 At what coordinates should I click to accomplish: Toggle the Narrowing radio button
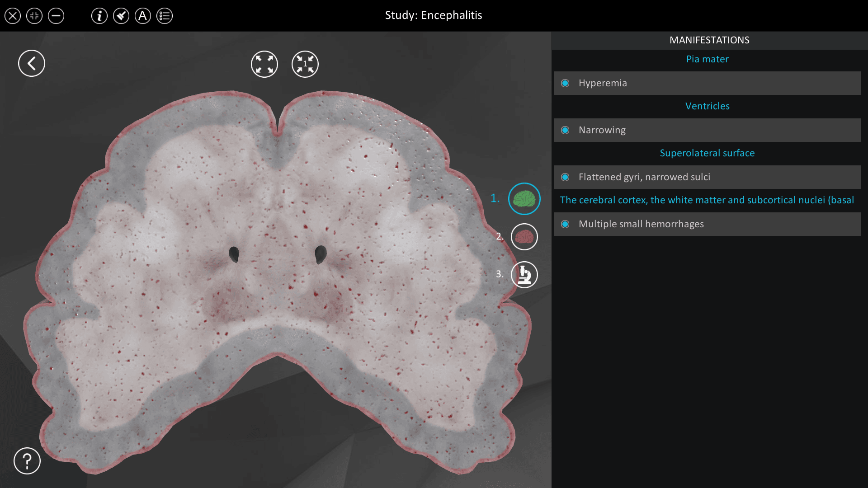pyautogui.click(x=565, y=130)
